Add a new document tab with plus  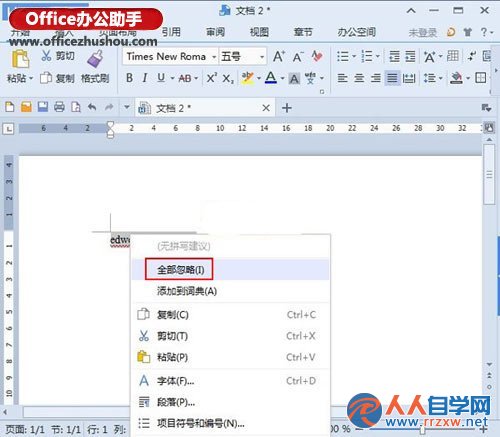coord(287,108)
